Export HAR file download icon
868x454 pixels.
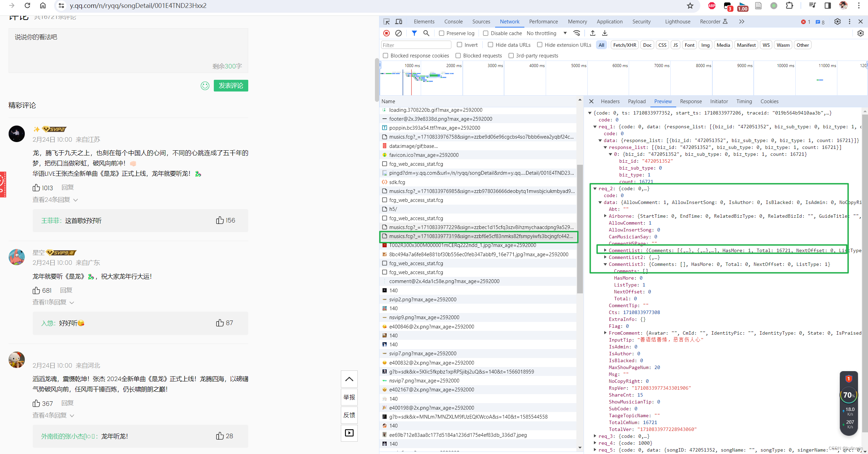coord(605,33)
